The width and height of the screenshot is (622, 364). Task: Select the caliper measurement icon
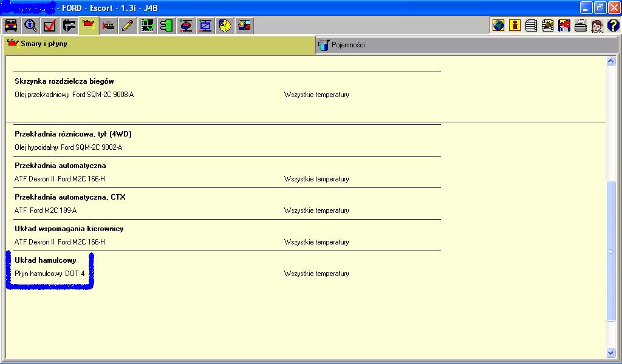coord(69,25)
